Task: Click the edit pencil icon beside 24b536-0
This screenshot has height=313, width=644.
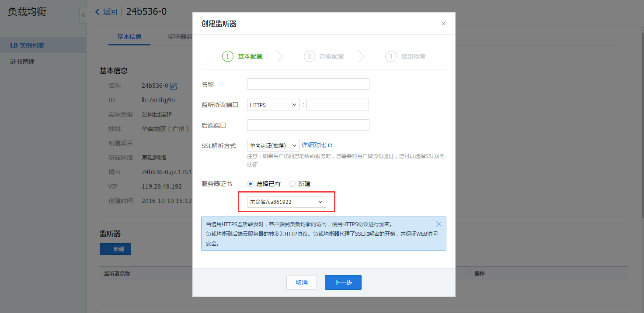Action: tap(173, 86)
